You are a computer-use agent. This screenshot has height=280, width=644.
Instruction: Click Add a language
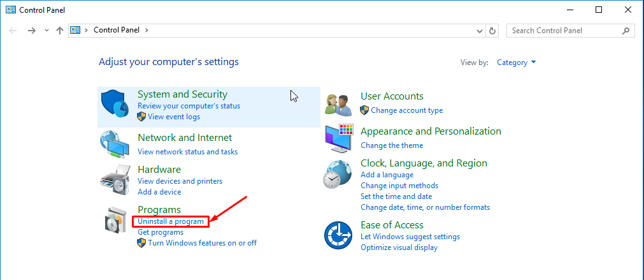tap(387, 175)
